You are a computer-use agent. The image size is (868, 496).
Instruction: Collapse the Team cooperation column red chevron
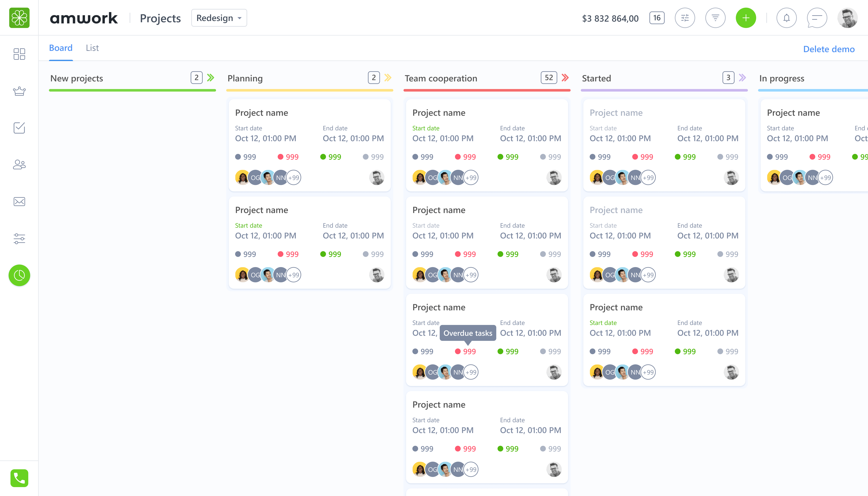tap(565, 78)
